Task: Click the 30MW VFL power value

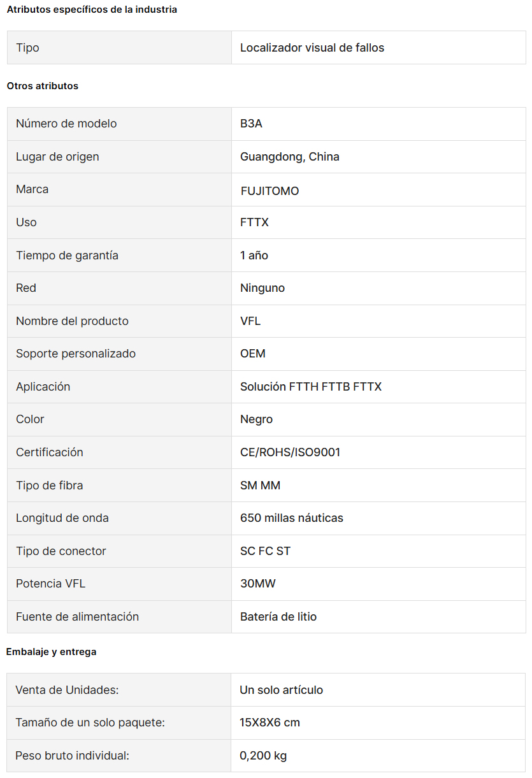Action: coord(258,584)
